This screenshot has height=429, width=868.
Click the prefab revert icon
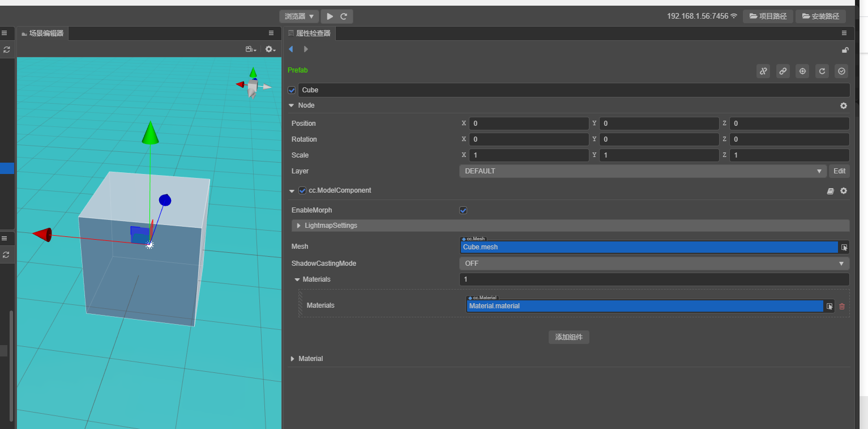pos(822,71)
